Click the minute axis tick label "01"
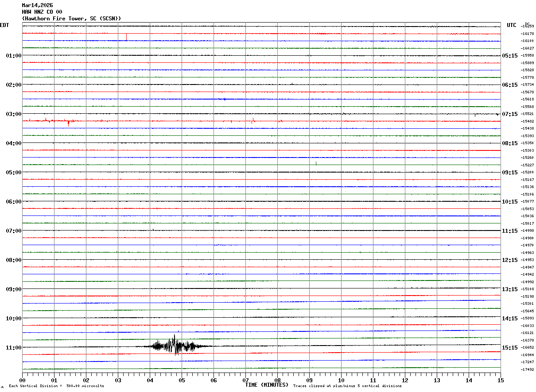Image resolution: width=536 pixels, height=392 pixels. click(x=54, y=380)
